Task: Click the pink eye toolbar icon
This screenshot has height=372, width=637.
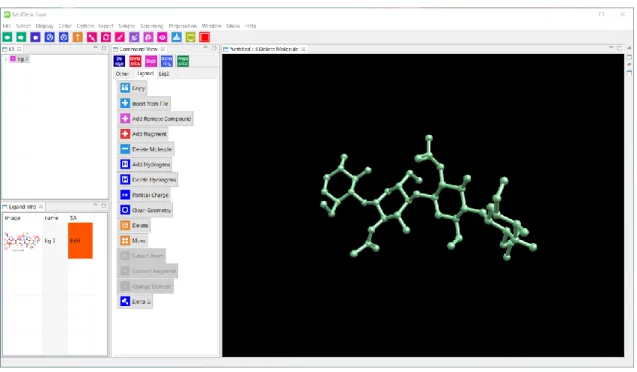Action: [162, 37]
